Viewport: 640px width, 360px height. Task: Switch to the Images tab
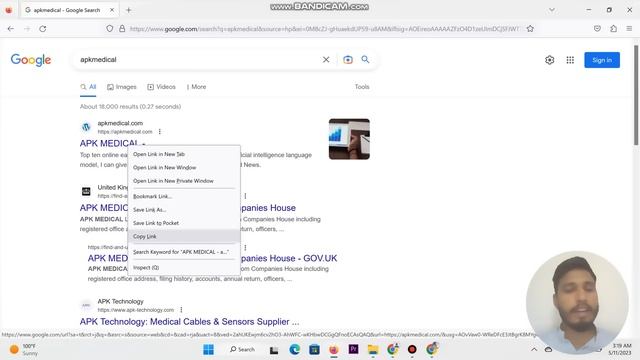[x=122, y=87]
